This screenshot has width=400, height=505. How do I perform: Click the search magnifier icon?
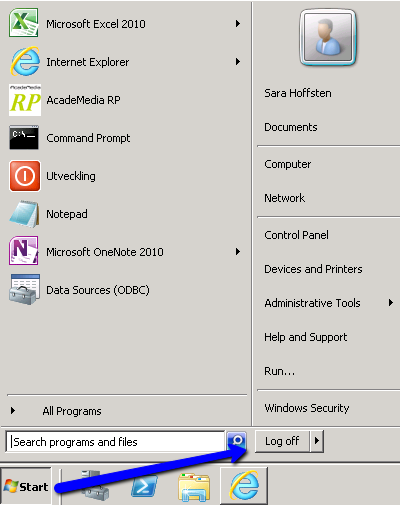pos(237,441)
